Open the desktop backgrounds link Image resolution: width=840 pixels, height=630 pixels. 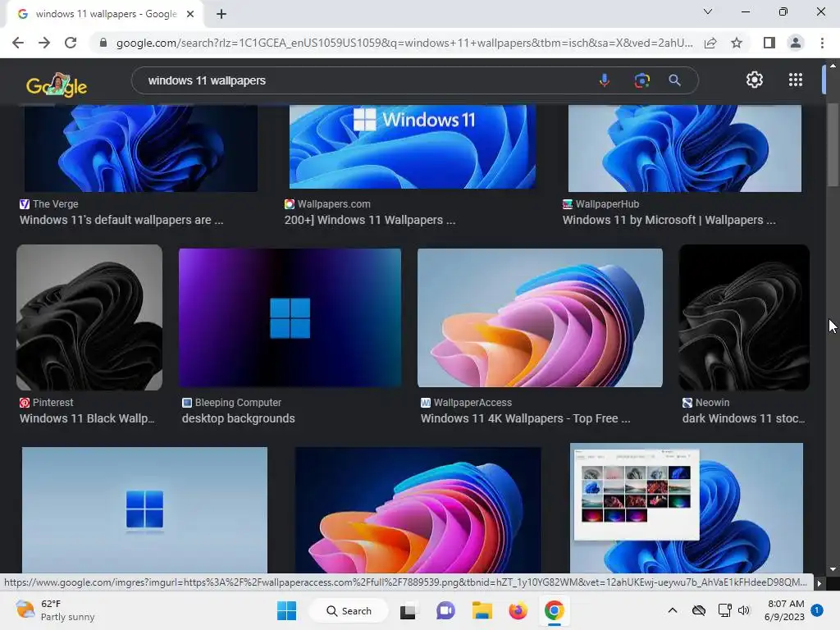click(x=238, y=418)
